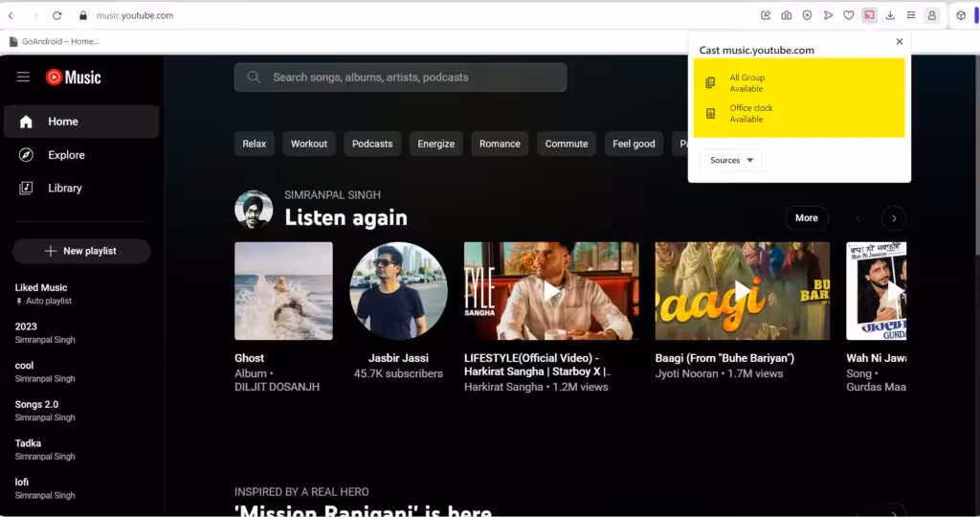Cast to Office clock device
Image resolution: width=980 pixels, height=517 pixels.
[799, 113]
